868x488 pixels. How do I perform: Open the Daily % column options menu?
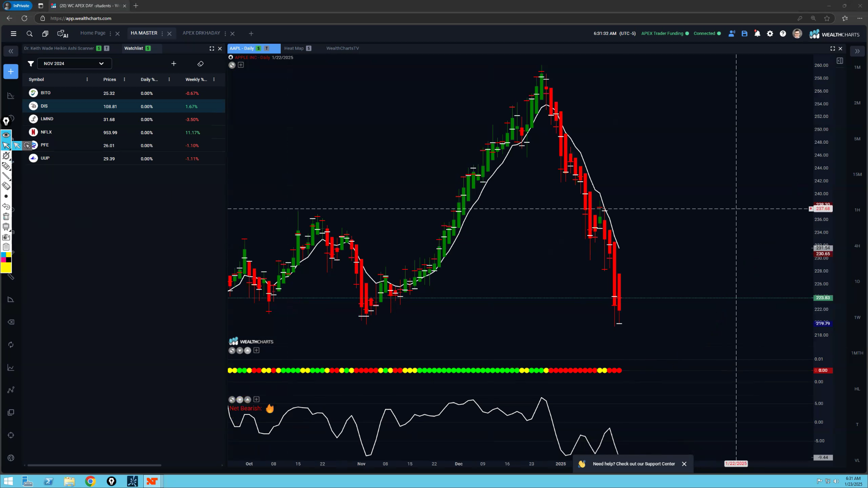click(169, 80)
